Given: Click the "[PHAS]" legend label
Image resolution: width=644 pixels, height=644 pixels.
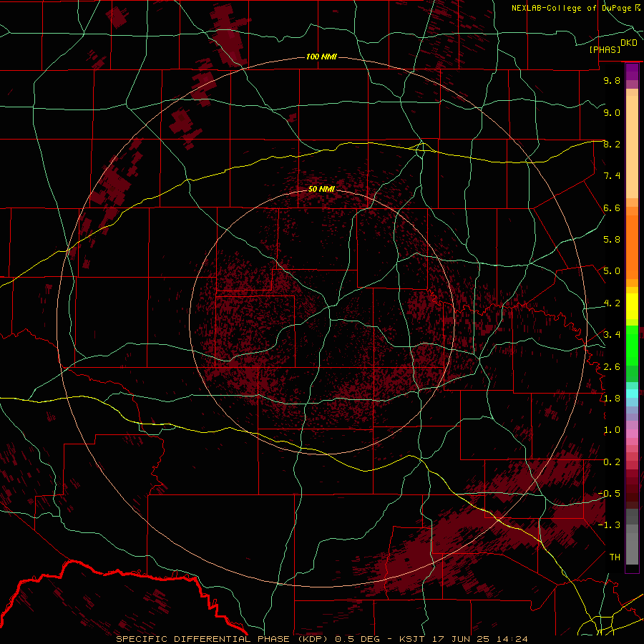Looking at the screenshot, I should (605, 49).
